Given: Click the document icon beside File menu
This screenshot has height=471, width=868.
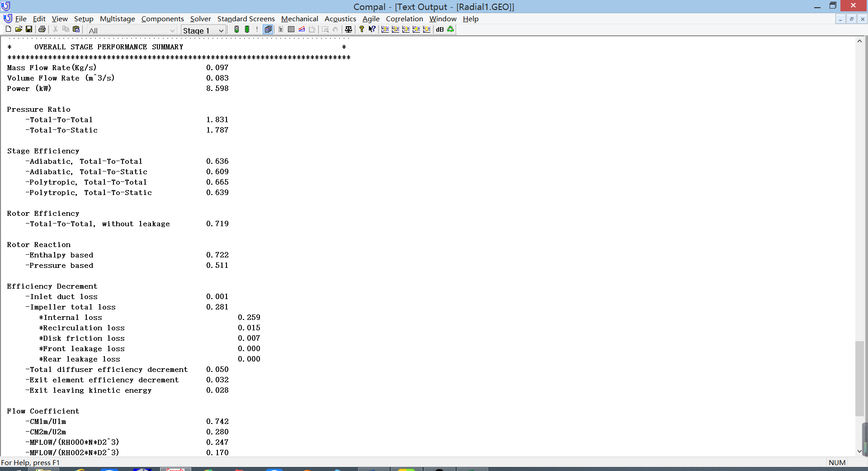Looking at the screenshot, I should click(8, 19).
